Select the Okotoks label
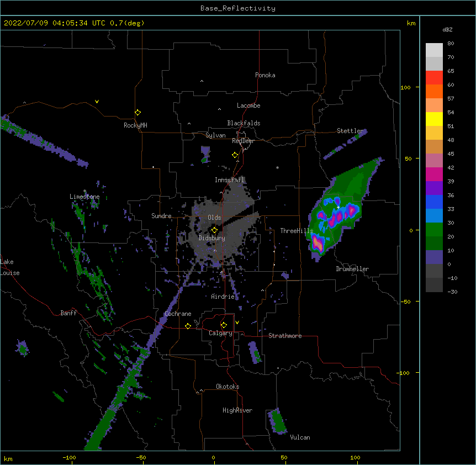 pos(228,387)
